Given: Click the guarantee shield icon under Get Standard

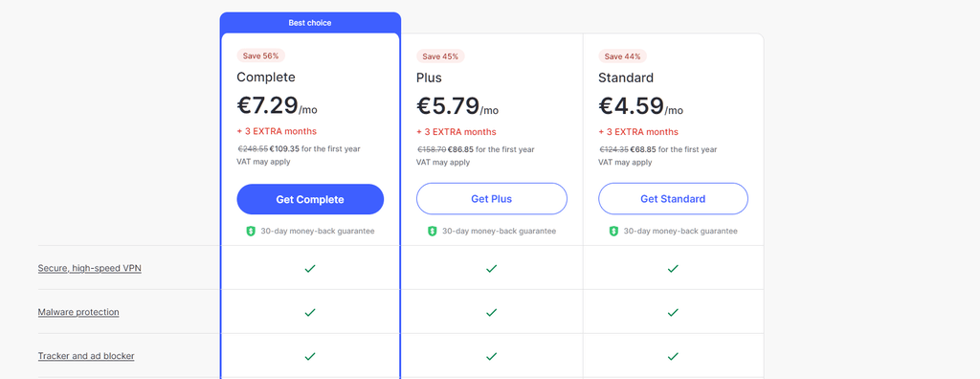Looking at the screenshot, I should point(613,232).
